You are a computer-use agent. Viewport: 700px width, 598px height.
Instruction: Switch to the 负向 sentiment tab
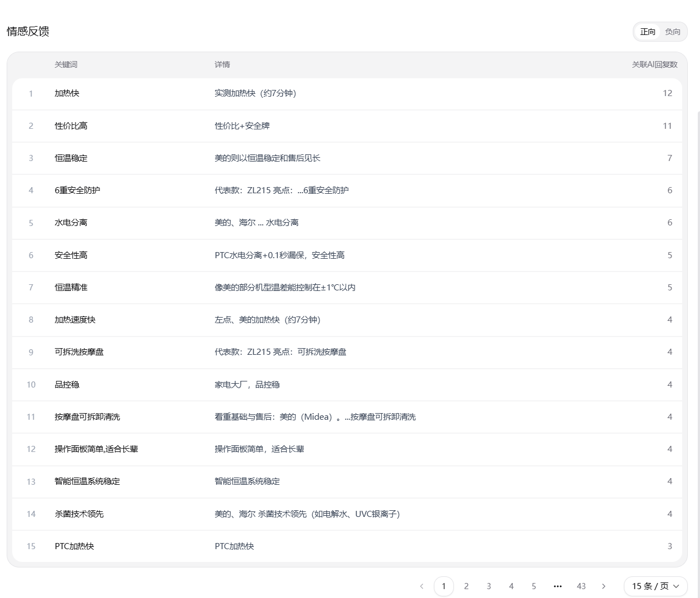click(x=672, y=32)
